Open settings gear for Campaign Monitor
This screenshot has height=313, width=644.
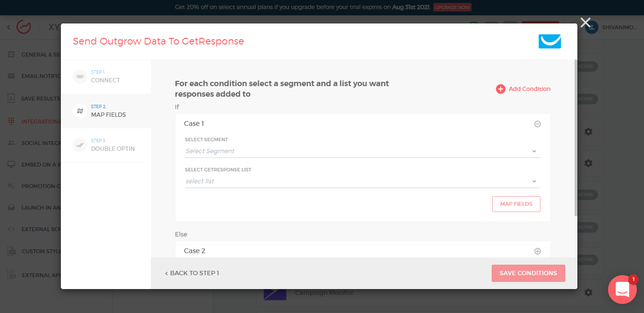point(588,292)
